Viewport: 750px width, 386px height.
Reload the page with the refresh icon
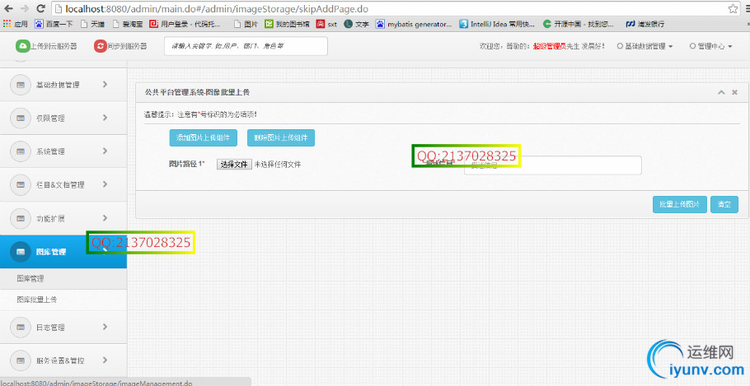(41, 9)
